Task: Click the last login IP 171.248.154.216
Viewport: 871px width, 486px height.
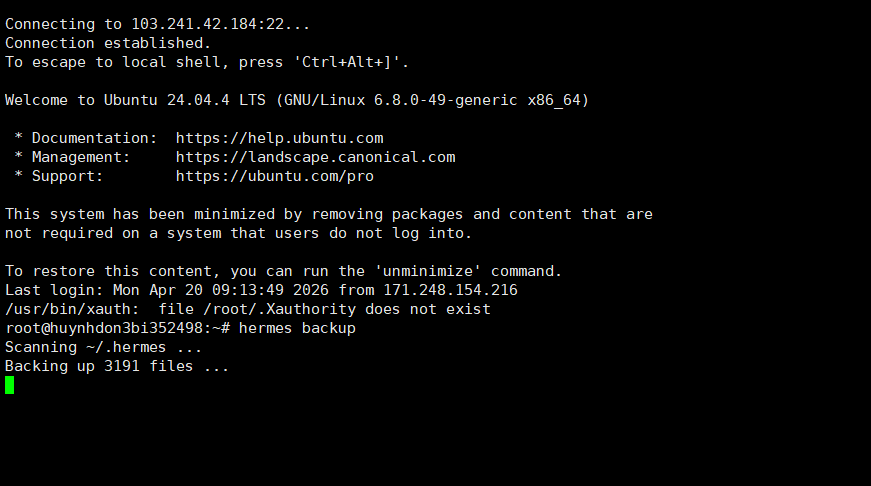Action: pyautogui.click(x=450, y=290)
